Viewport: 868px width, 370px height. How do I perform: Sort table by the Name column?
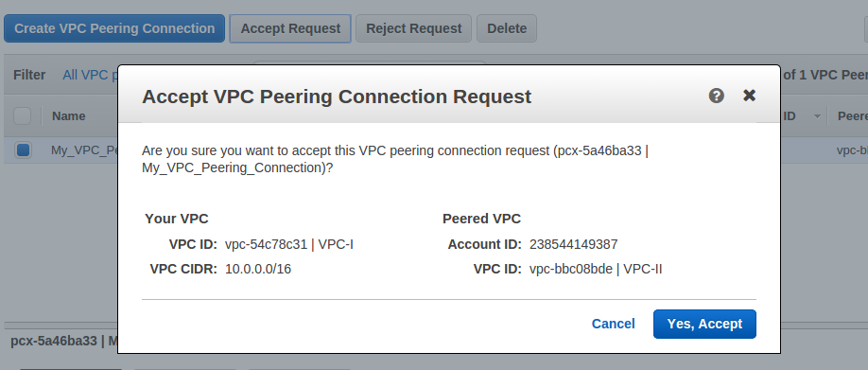pos(69,116)
